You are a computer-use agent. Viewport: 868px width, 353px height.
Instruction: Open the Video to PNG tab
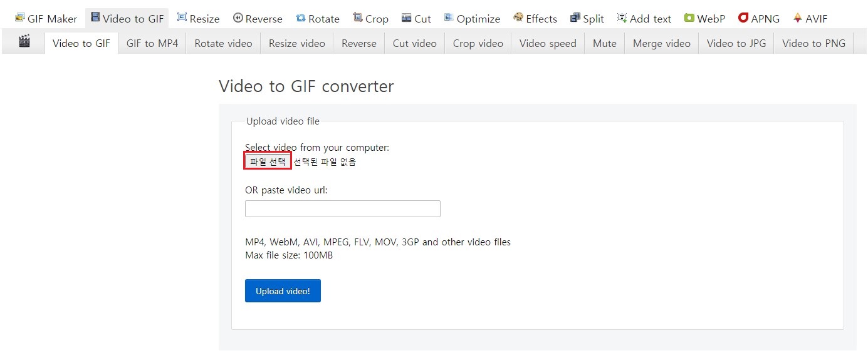coord(814,43)
